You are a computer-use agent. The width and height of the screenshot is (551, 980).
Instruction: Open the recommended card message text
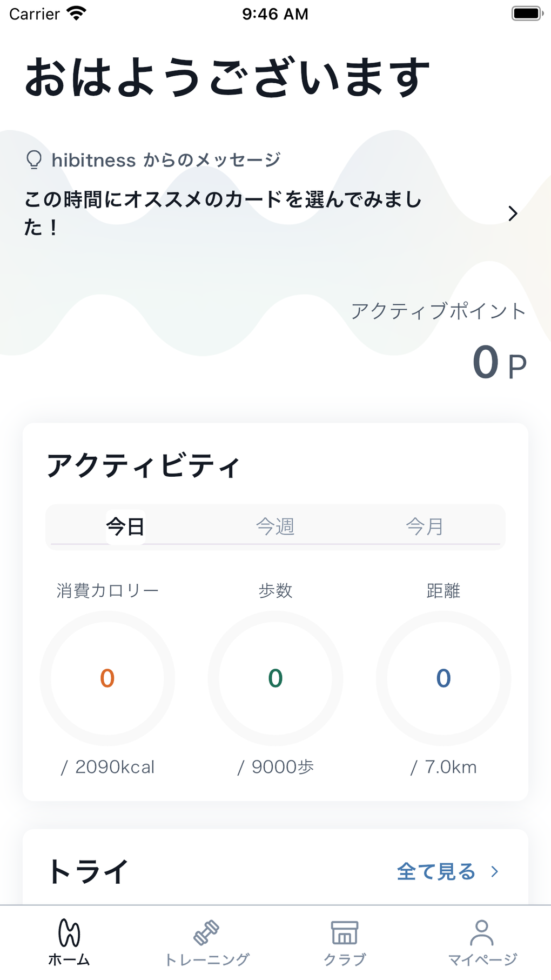coord(223,213)
